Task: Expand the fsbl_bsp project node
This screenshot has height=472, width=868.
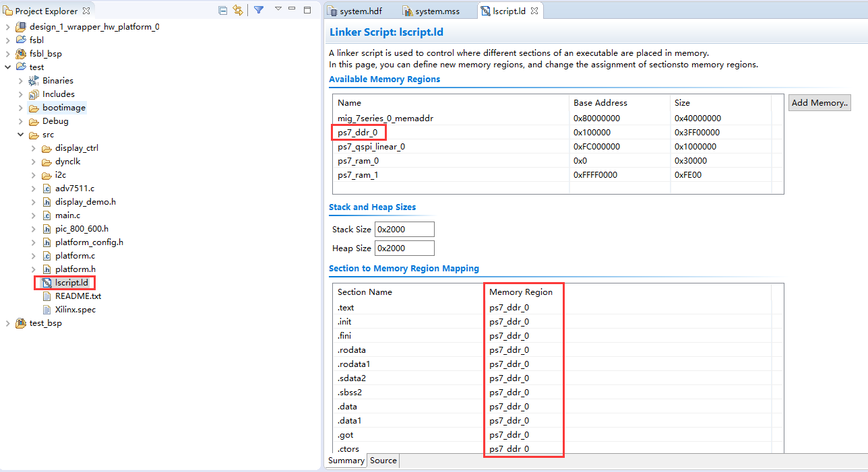Action: tap(8, 54)
